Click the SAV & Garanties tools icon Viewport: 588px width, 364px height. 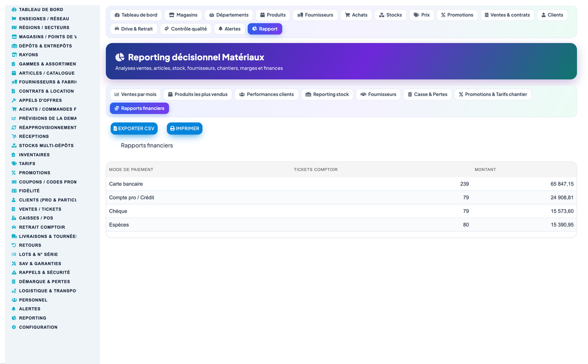tap(14, 264)
